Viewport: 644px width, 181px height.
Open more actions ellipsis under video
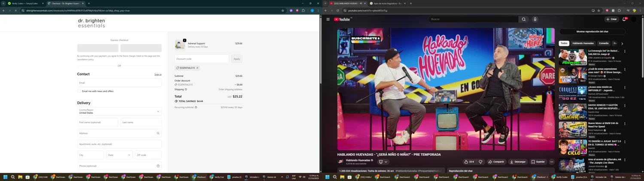pyautogui.click(x=552, y=162)
